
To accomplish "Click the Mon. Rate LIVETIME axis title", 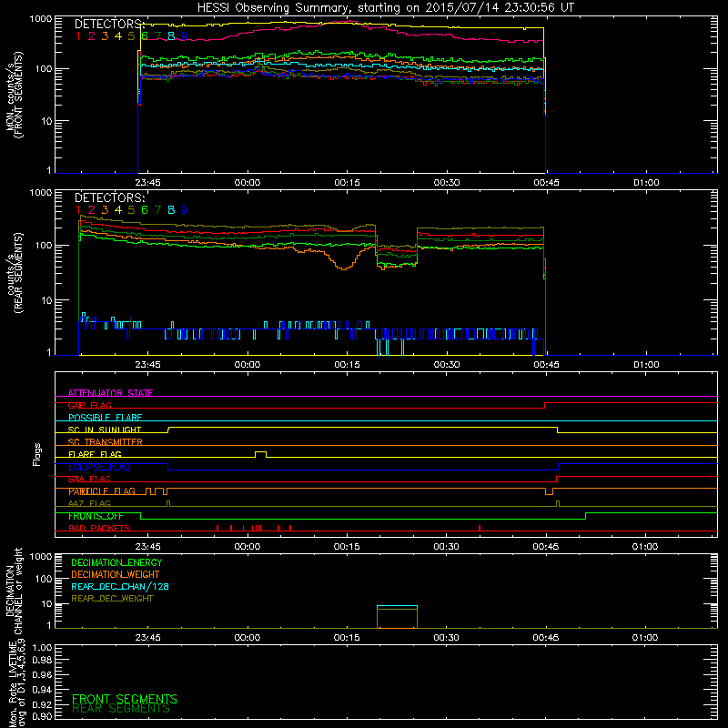I will (16, 683).
